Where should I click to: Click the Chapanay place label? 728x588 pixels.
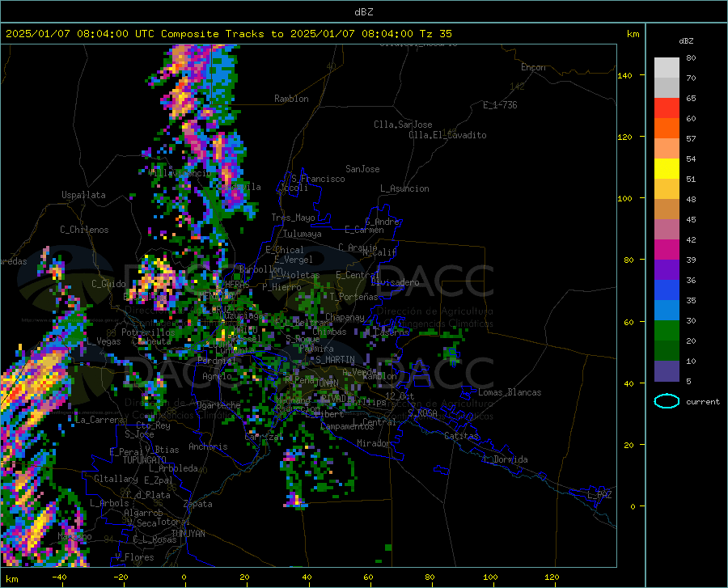[345, 317]
